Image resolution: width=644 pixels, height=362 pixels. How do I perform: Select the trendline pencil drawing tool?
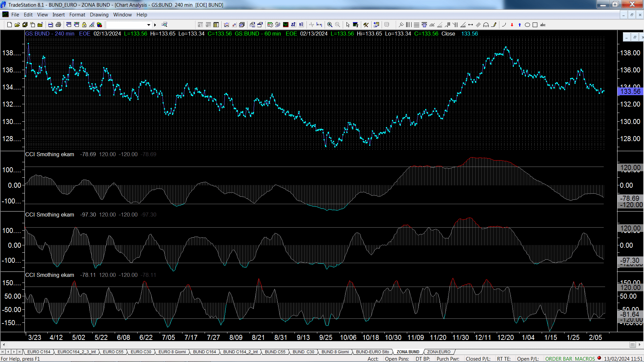tap(494, 25)
